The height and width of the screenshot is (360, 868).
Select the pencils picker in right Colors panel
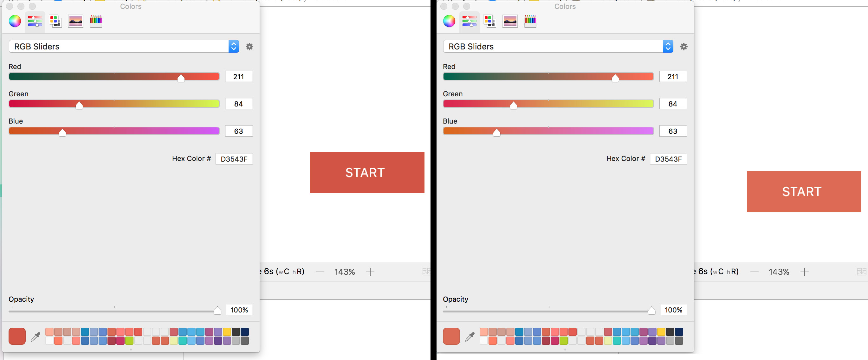[530, 21]
